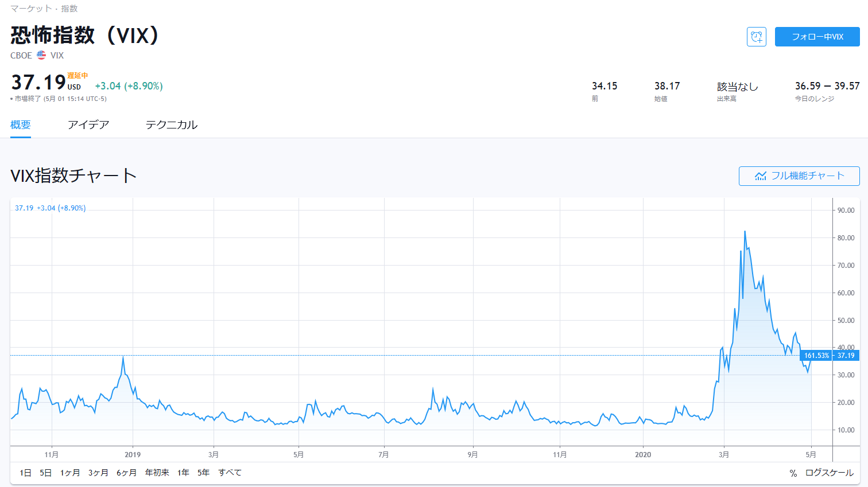
Task: Set chart range to 5日
Action: pyautogui.click(x=45, y=473)
